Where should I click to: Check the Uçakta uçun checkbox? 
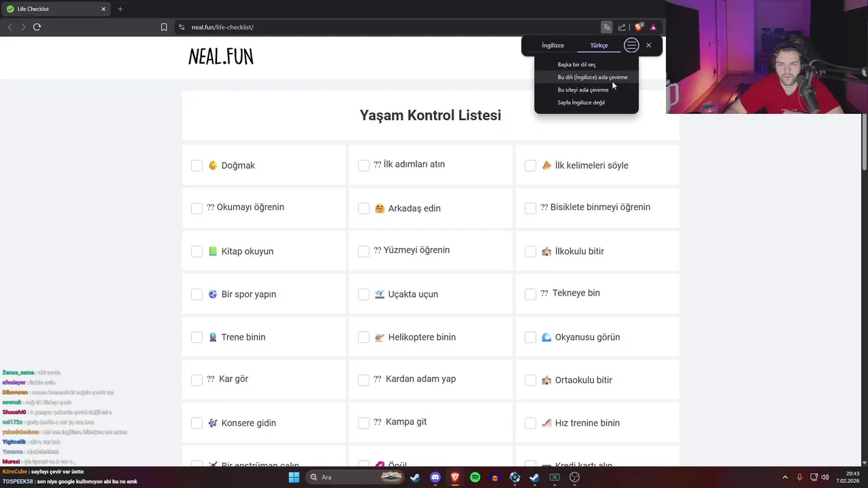pos(363,294)
